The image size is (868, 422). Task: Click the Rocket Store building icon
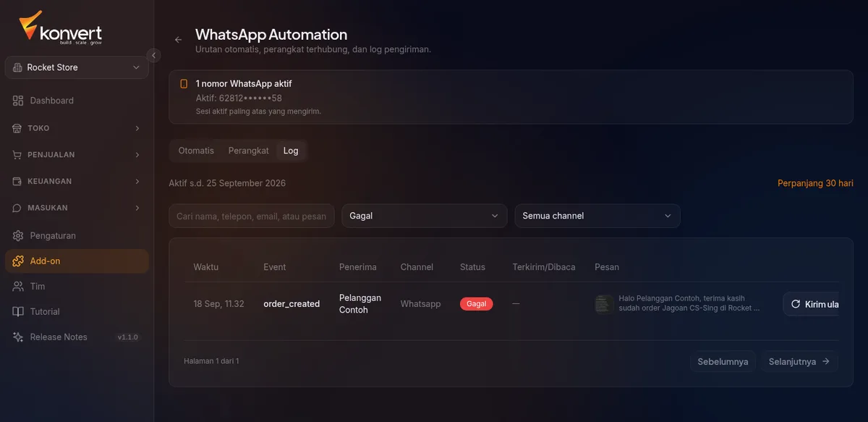(17, 67)
